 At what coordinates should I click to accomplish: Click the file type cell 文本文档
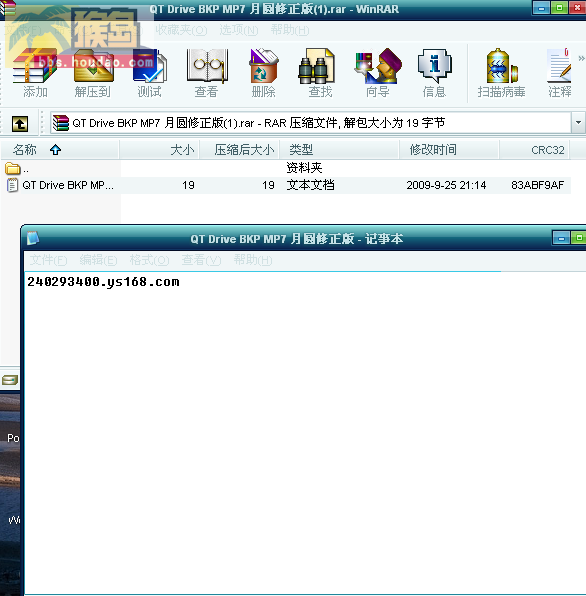[x=310, y=185]
